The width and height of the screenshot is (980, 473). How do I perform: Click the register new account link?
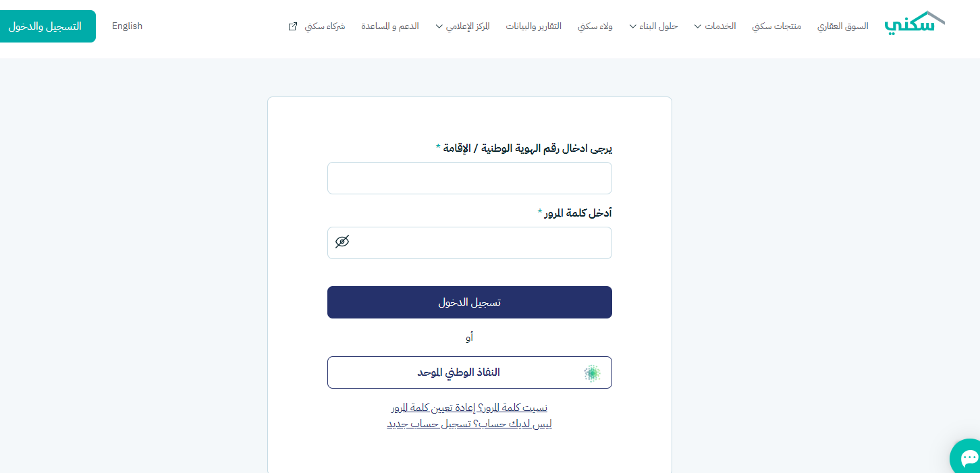469,424
